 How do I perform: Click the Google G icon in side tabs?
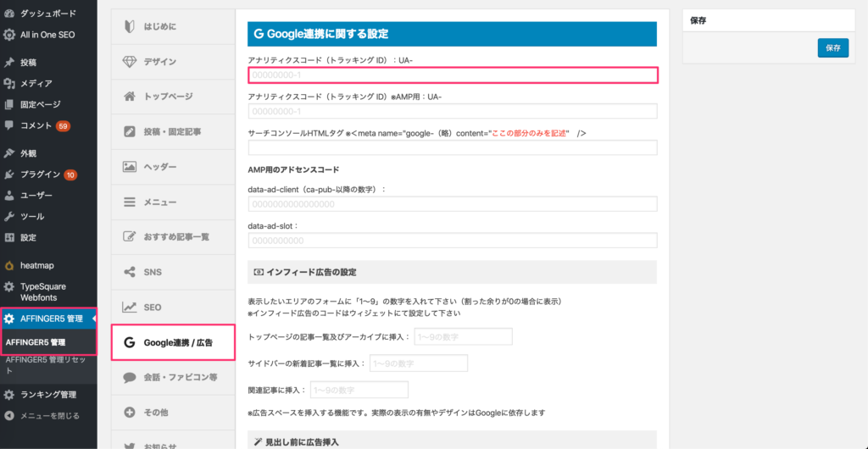(129, 343)
